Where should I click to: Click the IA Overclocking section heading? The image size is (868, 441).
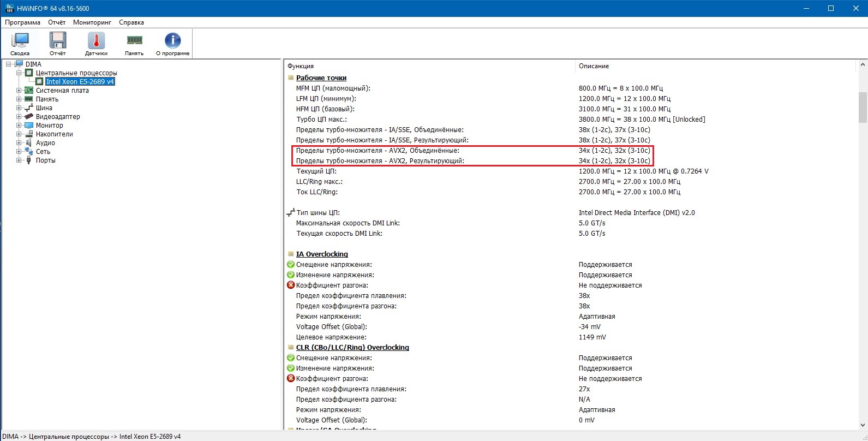click(322, 254)
